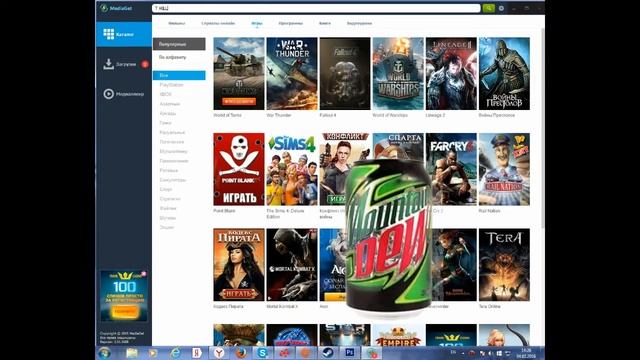Open Yandex Browser from taskbar
The width and height of the screenshot is (640, 360).
(219, 353)
